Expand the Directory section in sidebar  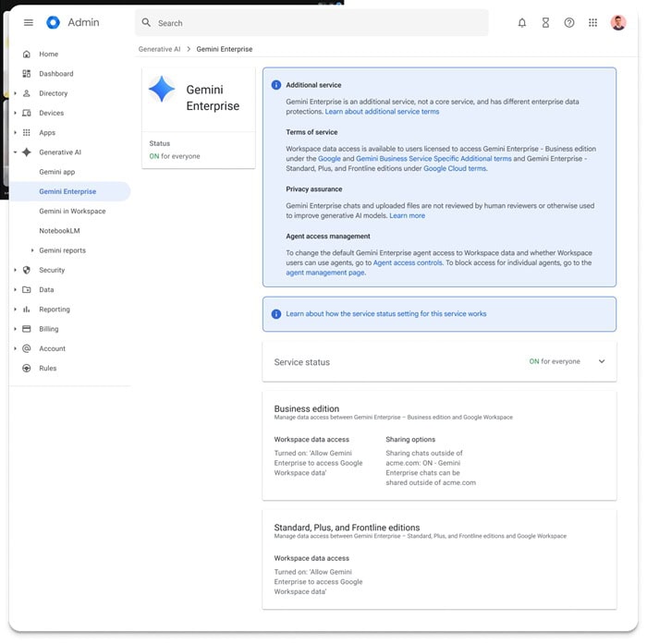(15, 93)
